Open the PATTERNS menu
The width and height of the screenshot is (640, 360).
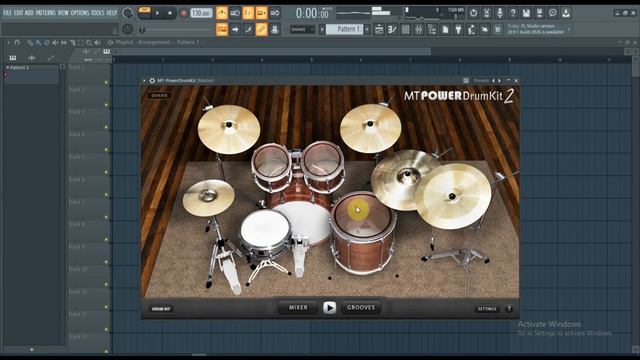coord(45,13)
